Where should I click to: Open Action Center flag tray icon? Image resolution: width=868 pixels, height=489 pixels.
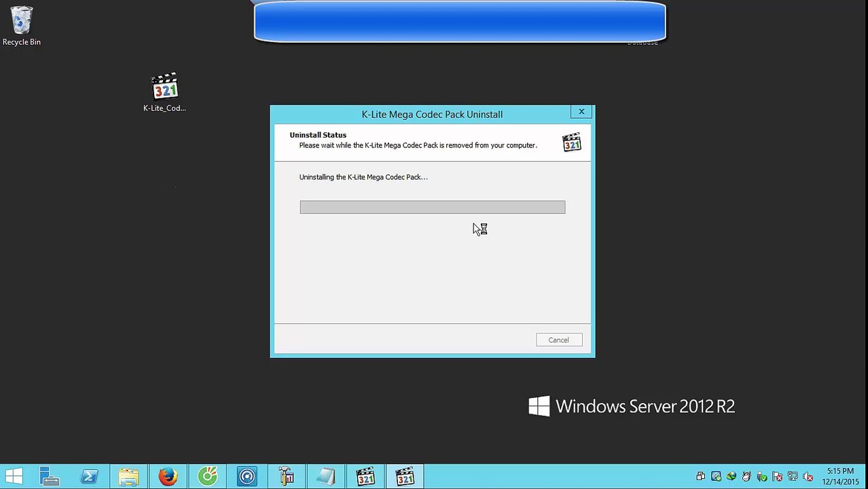tap(778, 477)
